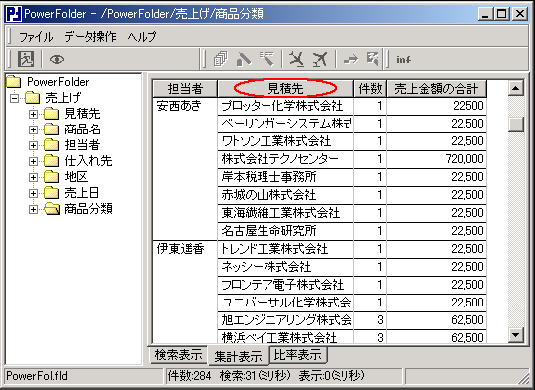Screen dimensions: 535x390
Task: Expand the 商品分類 tree node
Action: click(33, 209)
